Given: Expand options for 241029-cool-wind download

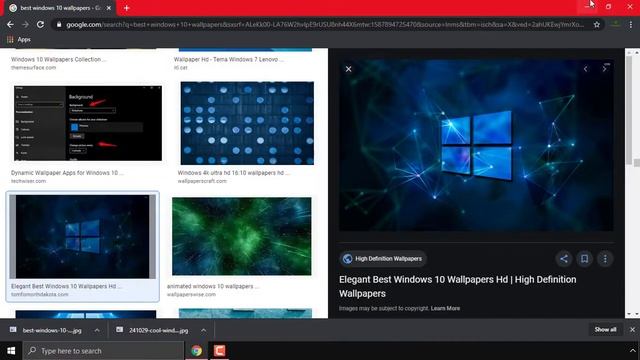Looking at the screenshot, I should pyautogui.click(x=203, y=330).
